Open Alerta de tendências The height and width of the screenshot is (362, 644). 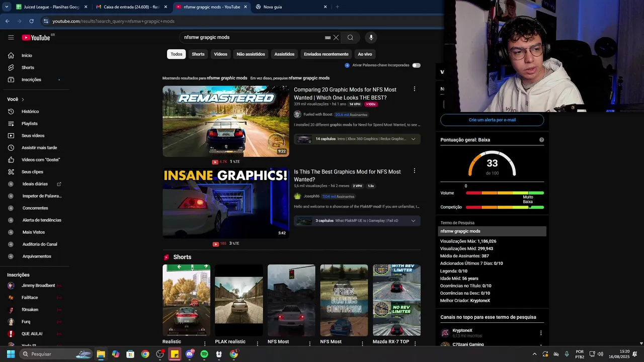[x=42, y=220]
